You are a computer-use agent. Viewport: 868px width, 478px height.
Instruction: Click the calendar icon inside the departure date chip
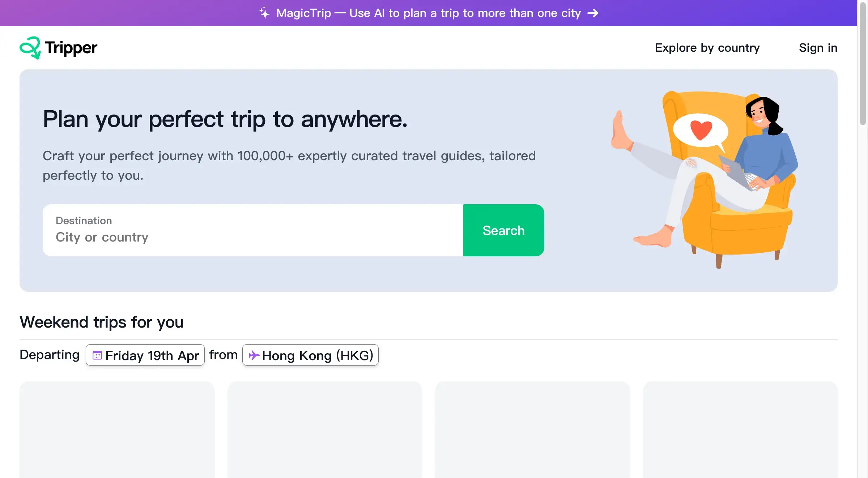coord(97,355)
